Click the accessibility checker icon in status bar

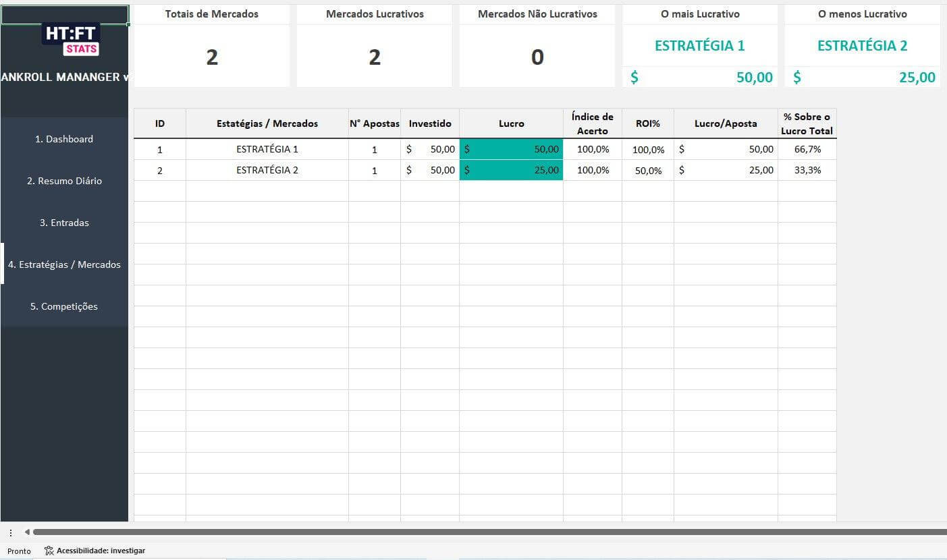(49, 551)
